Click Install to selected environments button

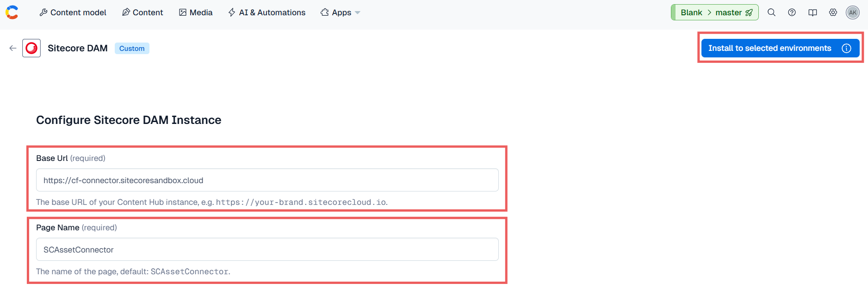(780, 48)
